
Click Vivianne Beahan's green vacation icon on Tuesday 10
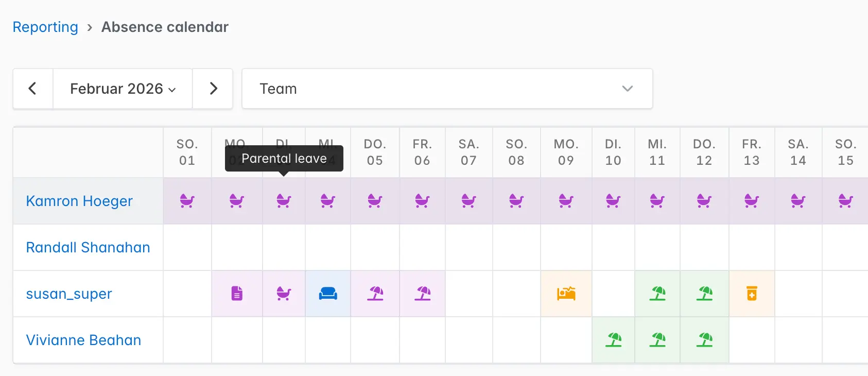[x=613, y=340]
